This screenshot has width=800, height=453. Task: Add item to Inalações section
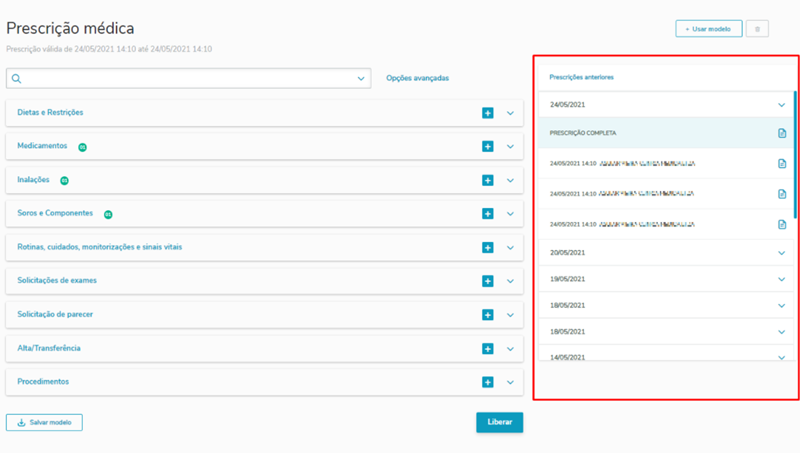488,180
